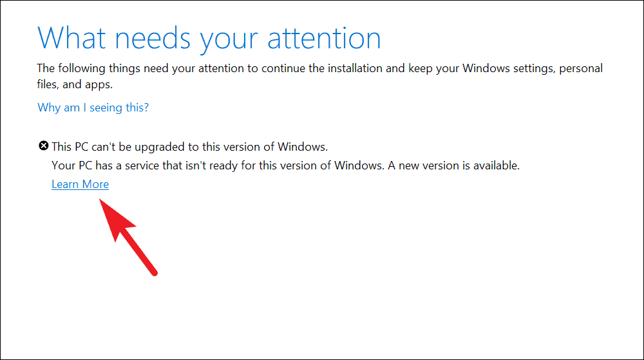
Task: Open the Learn More link
Action: [80, 184]
